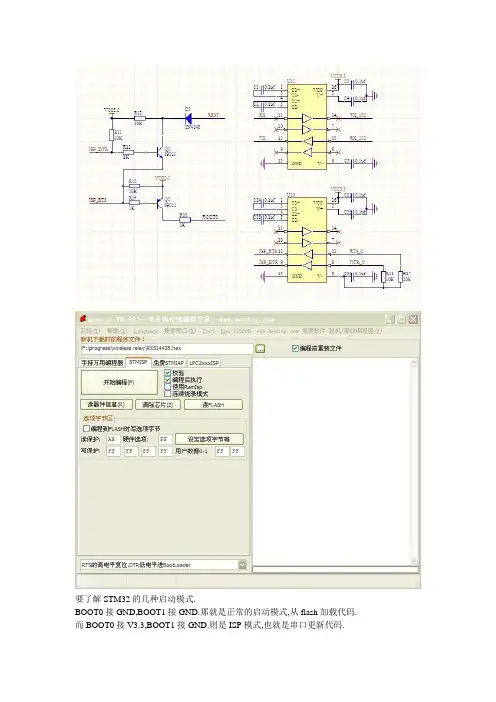Open the 帮助(Z) menu
This screenshot has height=702, width=496.
click(x=116, y=331)
